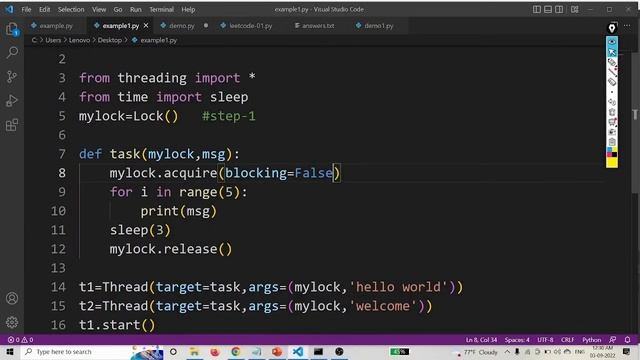Switch to the demo.py tab
Image resolution: width=640 pixels, height=360 pixels.
tap(182, 26)
